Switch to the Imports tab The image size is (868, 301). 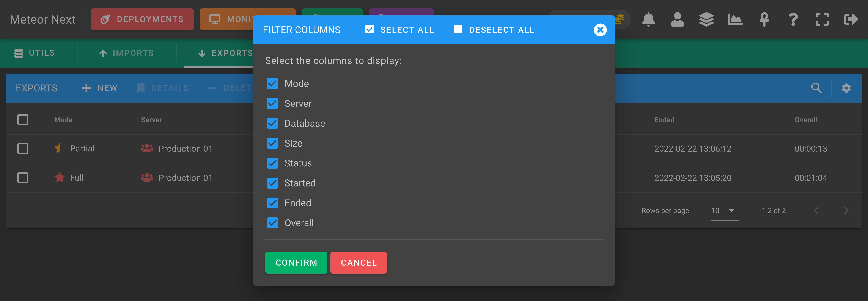coord(127,53)
